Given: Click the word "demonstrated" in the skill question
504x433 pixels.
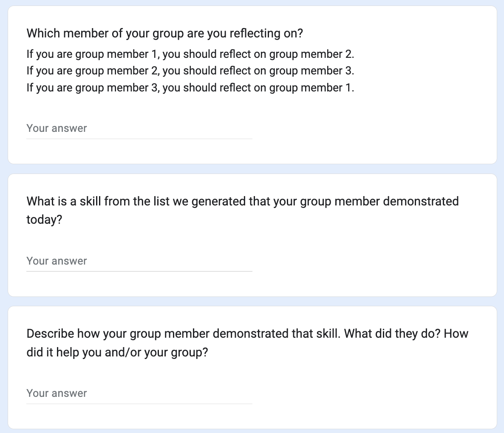Looking at the screenshot, I should click(421, 201).
